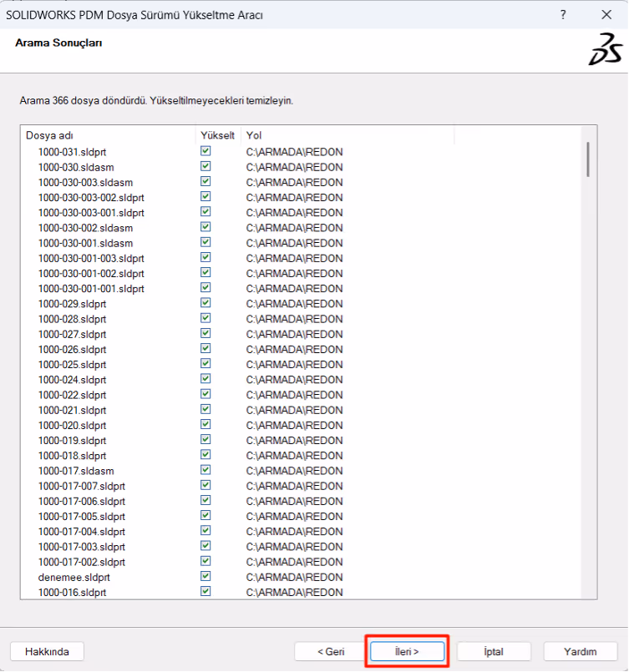The height and width of the screenshot is (672, 629).
Task: Uncheck upgrade for 1000-031.sldprt
Action: (205, 151)
